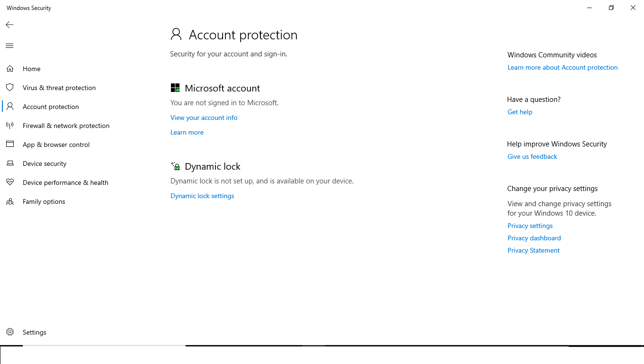Click Learn more under Microsoft account
This screenshot has width=644, height=364.
(187, 132)
